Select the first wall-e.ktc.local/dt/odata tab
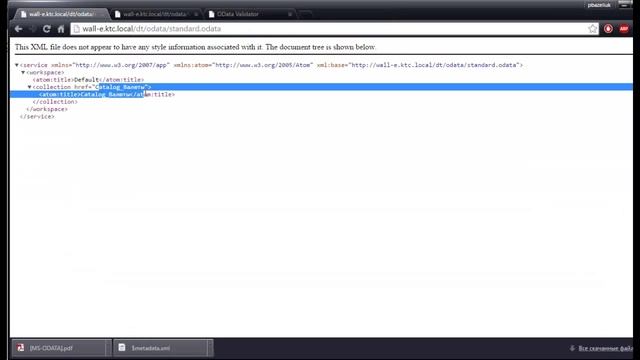The image size is (640, 360). (x=60, y=14)
